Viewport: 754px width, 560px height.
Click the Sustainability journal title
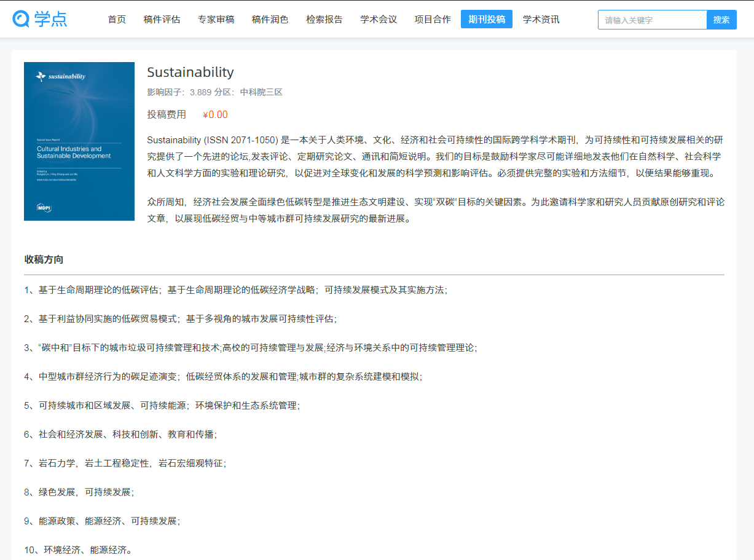[190, 72]
